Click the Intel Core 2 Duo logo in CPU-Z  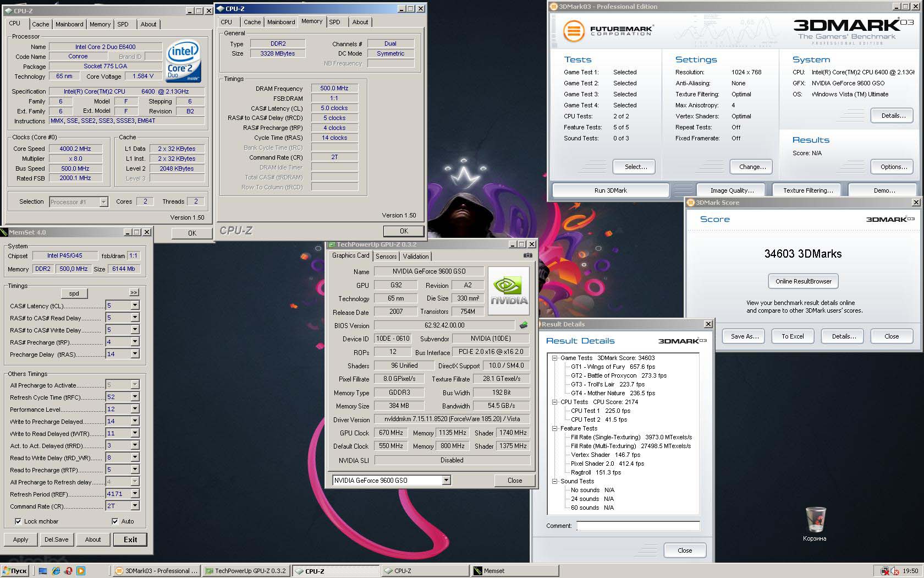(x=184, y=61)
